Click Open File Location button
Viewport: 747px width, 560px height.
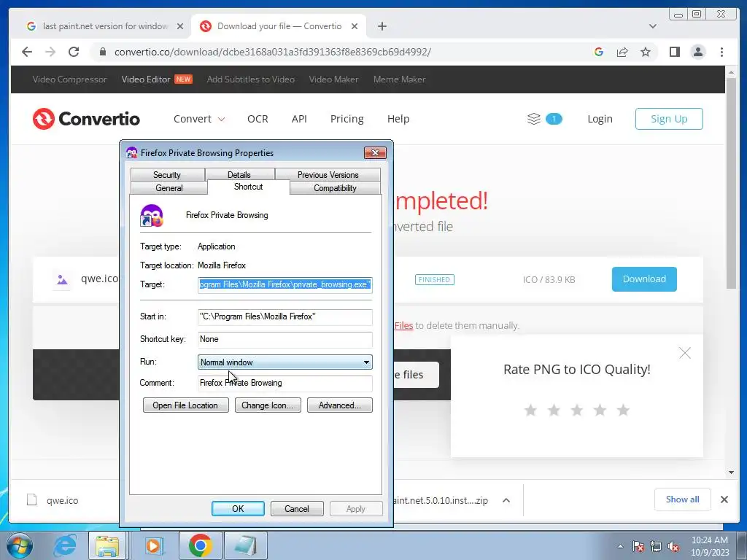185,405
